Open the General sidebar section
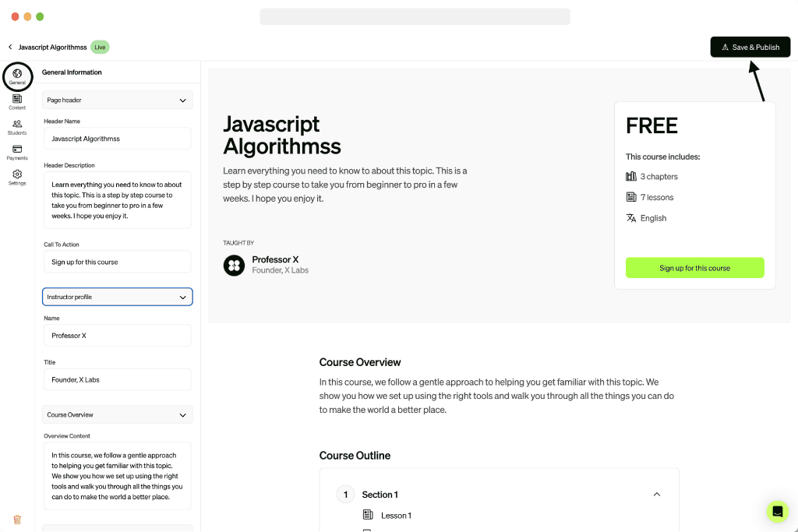798x532 pixels. [x=17, y=76]
